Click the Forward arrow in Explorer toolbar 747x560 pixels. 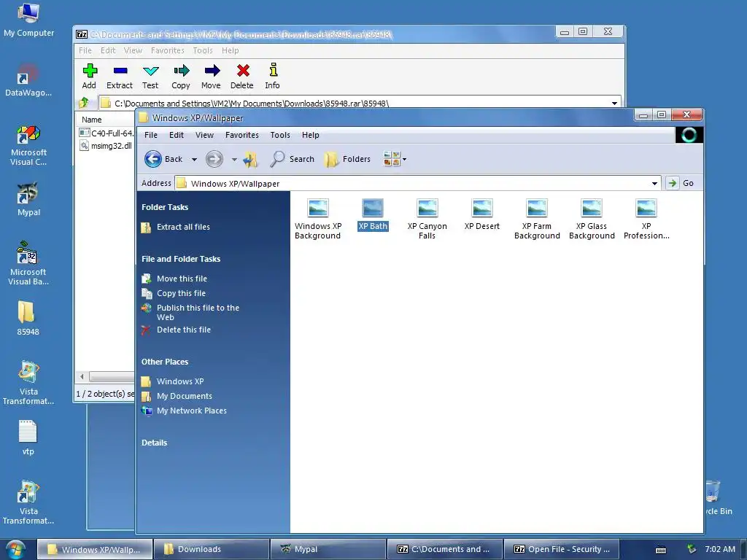click(214, 159)
